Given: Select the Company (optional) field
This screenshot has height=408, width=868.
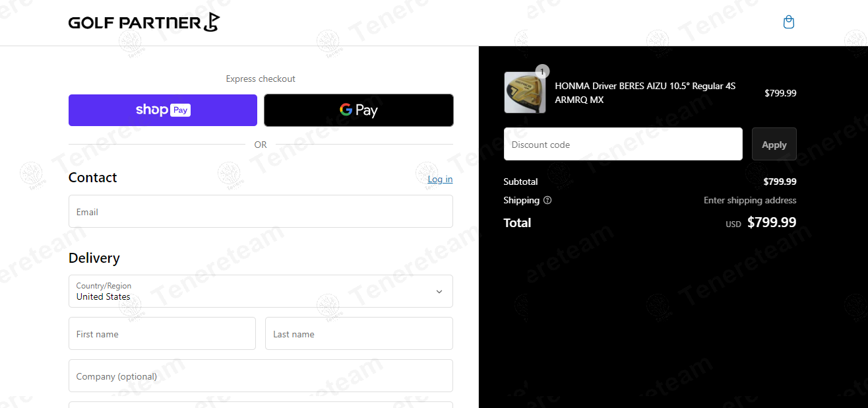Looking at the screenshot, I should tap(261, 376).
